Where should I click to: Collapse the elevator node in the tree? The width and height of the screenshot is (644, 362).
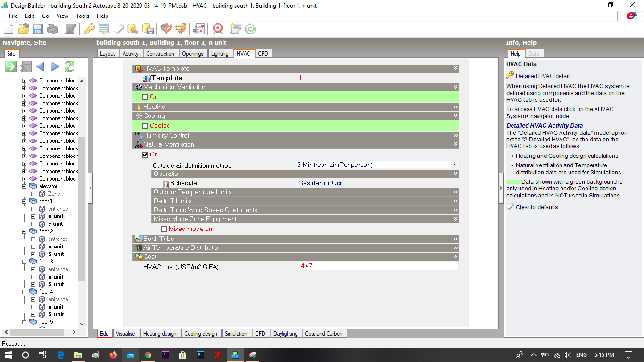25,186
